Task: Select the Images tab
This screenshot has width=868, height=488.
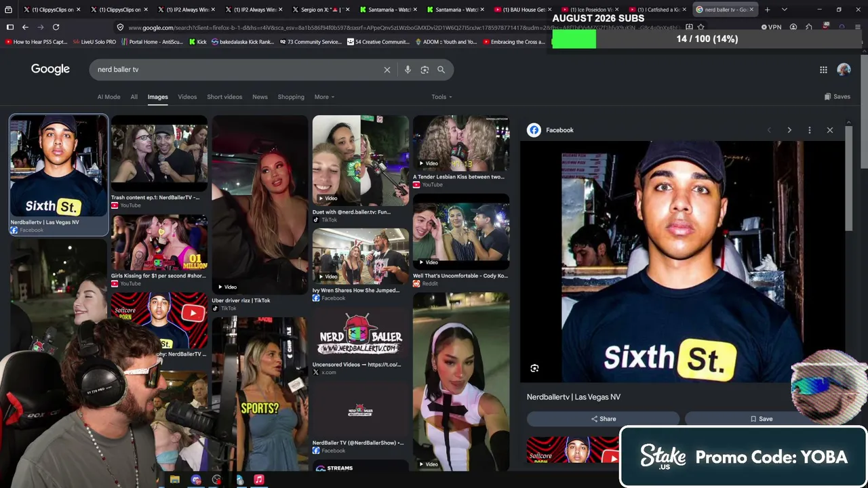Action: pos(157,97)
